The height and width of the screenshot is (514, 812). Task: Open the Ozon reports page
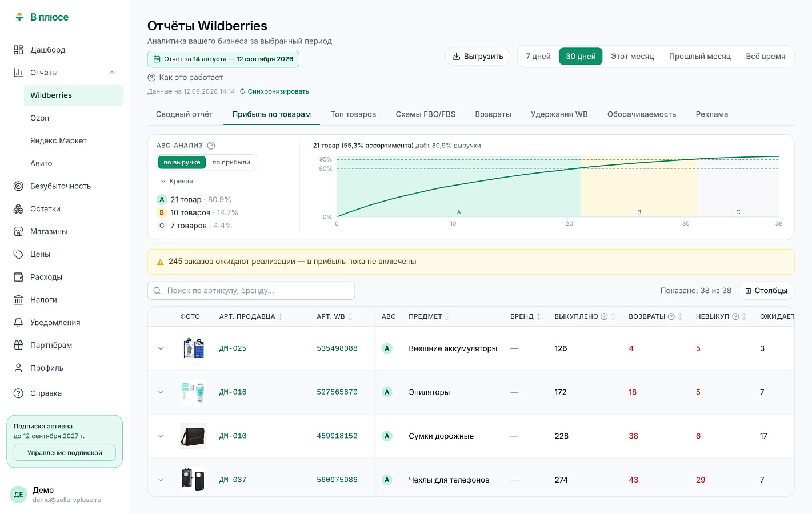(x=73, y=118)
